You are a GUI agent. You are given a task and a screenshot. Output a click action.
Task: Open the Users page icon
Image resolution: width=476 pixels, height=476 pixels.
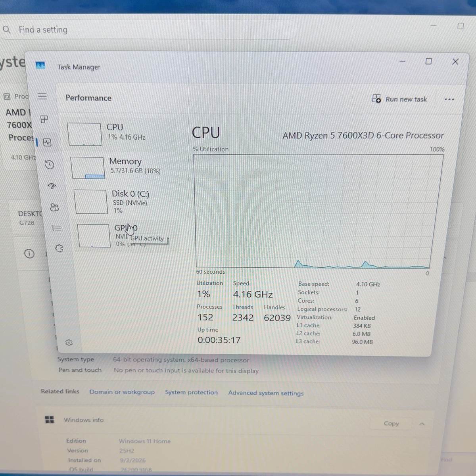coord(54,207)
